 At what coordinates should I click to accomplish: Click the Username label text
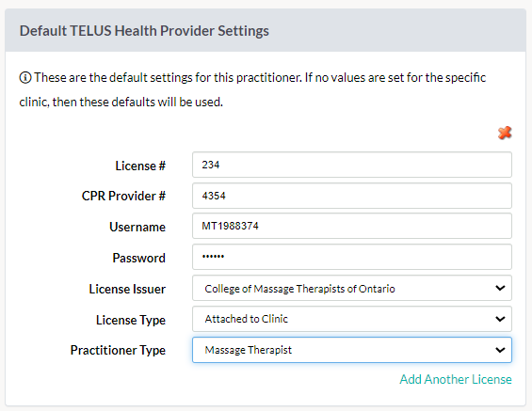pyautogui.click(x=137, y=227)
